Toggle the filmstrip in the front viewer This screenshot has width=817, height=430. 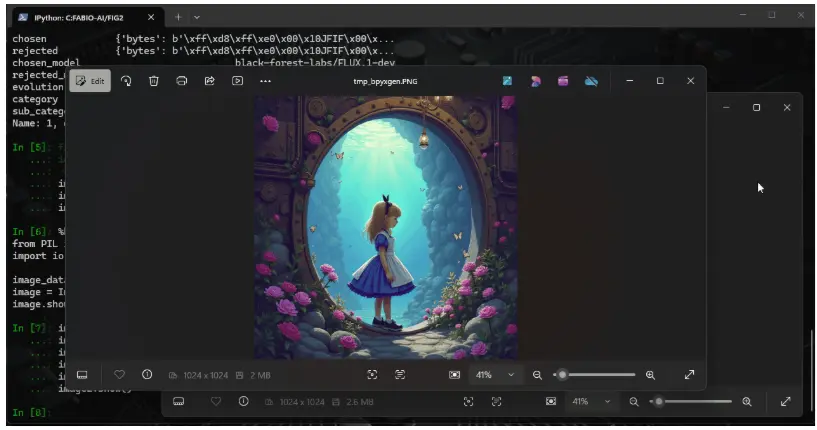(x=83, y=374)
